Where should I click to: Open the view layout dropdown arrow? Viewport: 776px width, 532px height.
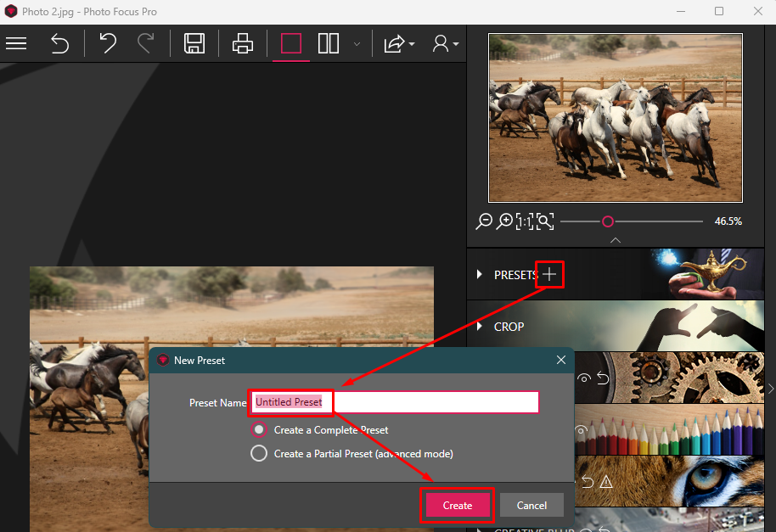click(357, 44)
